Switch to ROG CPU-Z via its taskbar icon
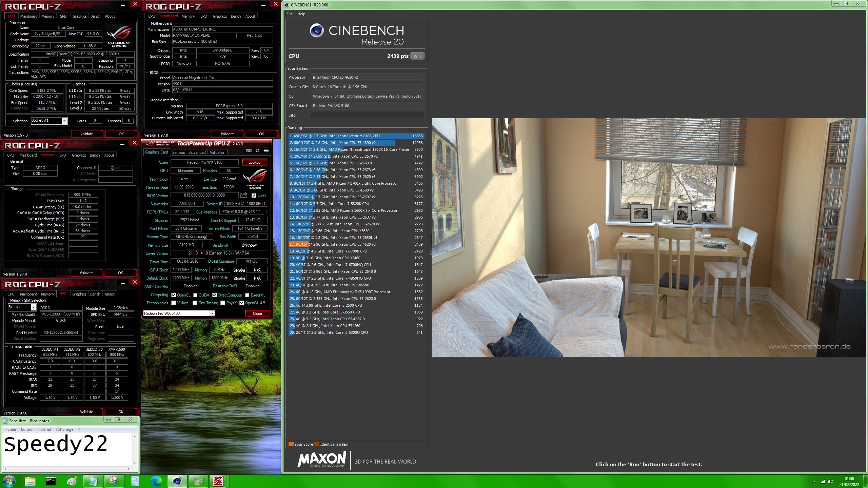This screenshot has width=868, height=488. [x=218, y=481]
